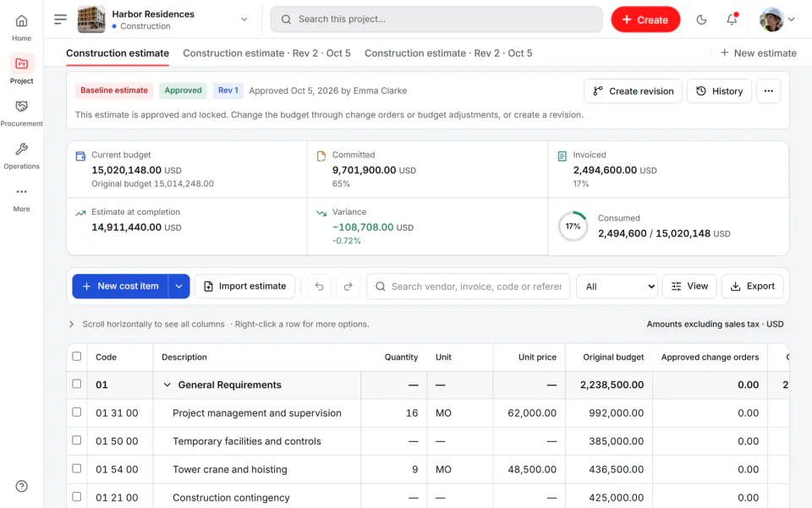
Task: Click New estimate
Action: click(758, 53)
